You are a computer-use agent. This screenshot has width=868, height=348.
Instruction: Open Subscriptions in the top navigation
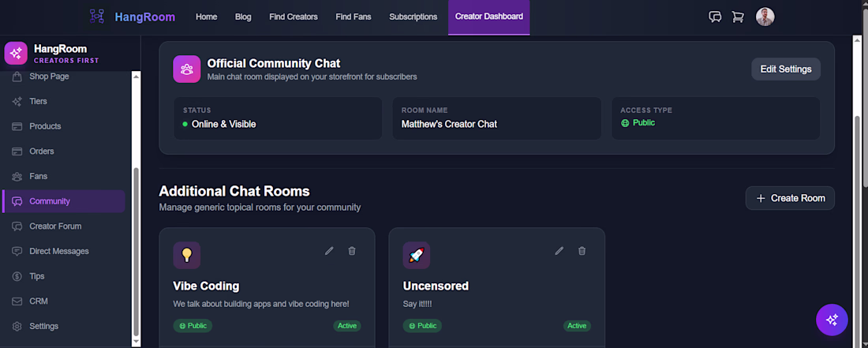coord(413,17)
